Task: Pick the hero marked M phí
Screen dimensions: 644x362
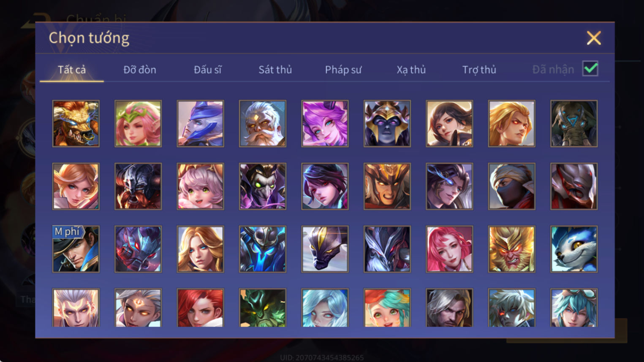Action: [x=76, y=249]
